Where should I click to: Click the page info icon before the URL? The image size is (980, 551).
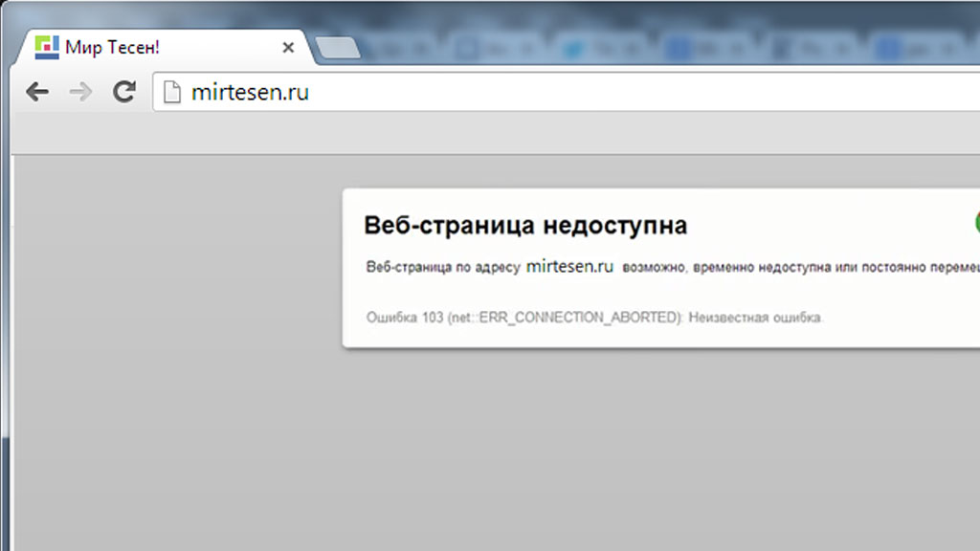click(172, 92)
